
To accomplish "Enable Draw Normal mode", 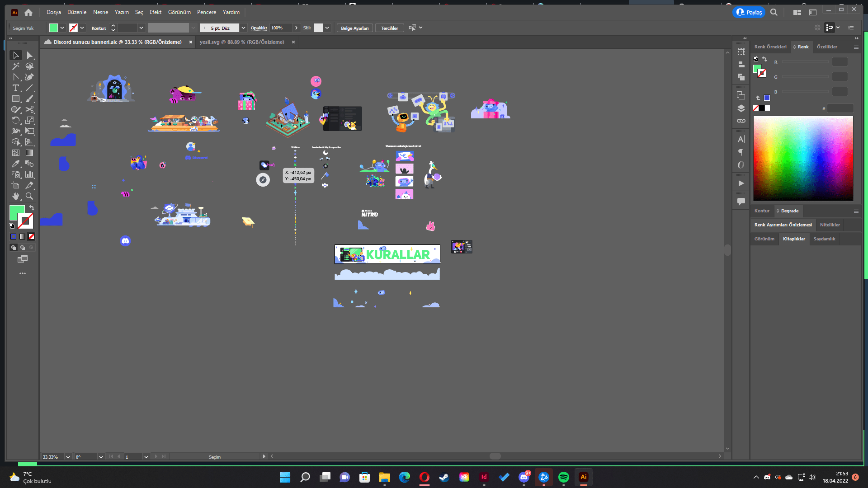I will coord(14,248).
